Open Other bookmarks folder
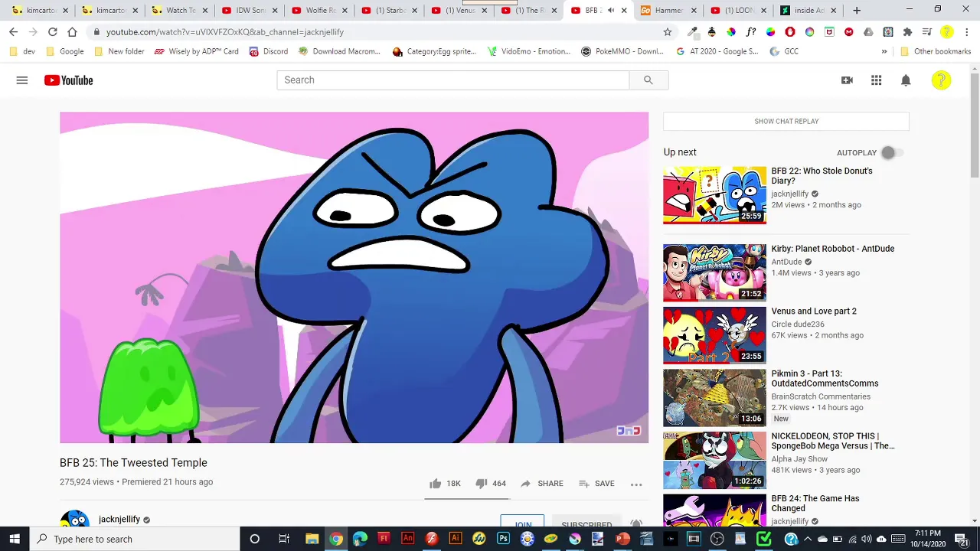Screen dimensions: 980x551 pyautogui.click(x=936, y=51)
